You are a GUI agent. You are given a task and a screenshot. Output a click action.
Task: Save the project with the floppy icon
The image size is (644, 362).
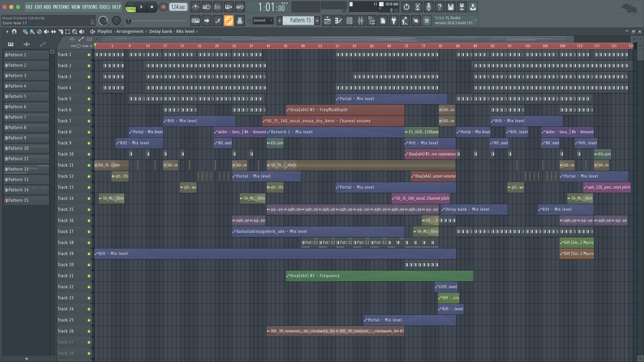pyautogui.click(x=451, y=7)
